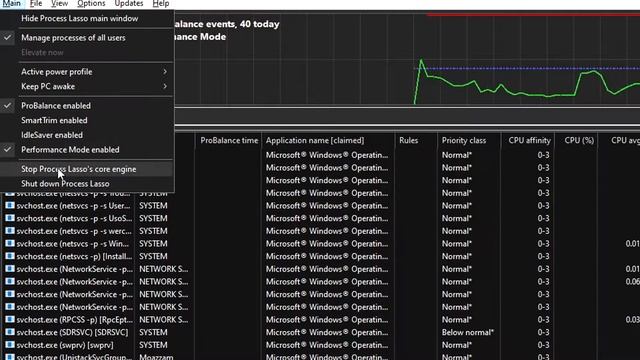
Task: Click NETWORK S... user of RPCSS row
Action: tap(164, 320)
